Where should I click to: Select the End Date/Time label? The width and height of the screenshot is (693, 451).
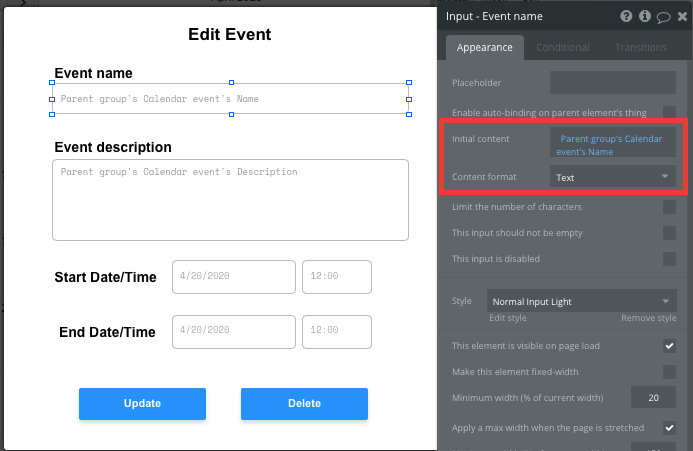(107, 332)
